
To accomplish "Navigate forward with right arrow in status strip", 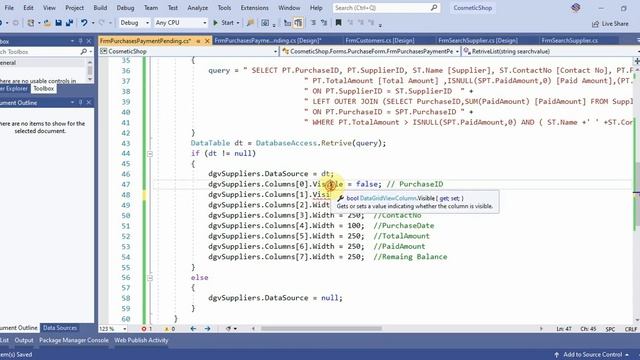I will 207,329.
